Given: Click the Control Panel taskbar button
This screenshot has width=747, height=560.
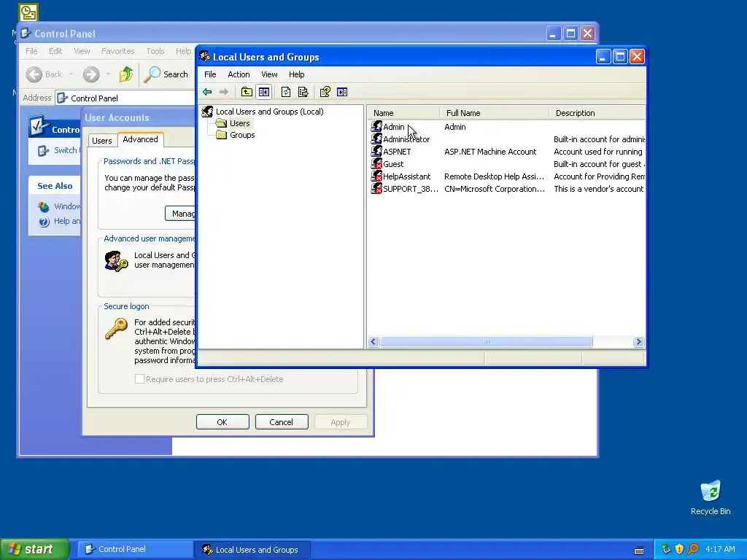Looking at the screenshot, I should [134, 549].
